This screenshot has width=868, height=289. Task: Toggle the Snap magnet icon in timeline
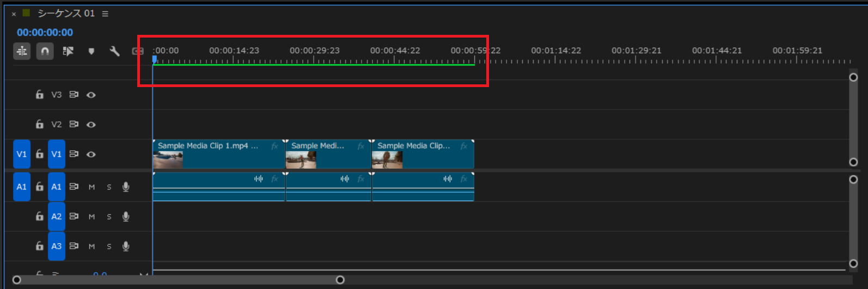(x=45, y=51)
